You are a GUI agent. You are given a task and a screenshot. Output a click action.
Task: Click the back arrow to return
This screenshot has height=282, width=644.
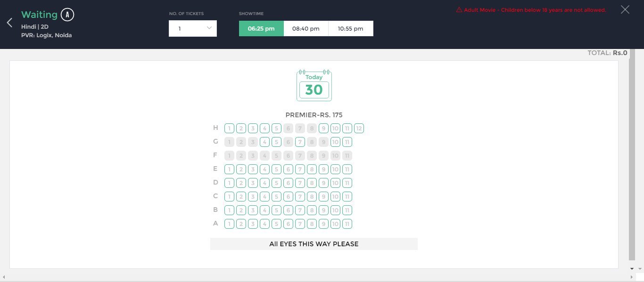(x=8, y=22)
